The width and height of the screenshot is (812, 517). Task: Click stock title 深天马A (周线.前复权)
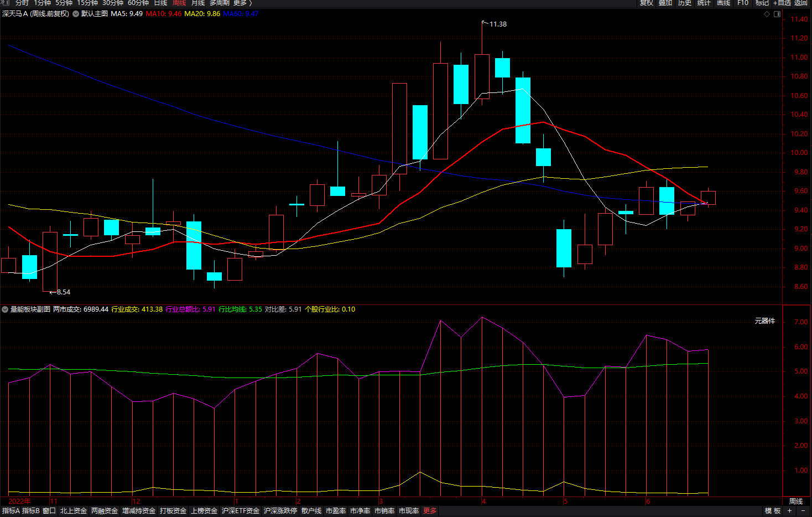(x=35, y=14)
